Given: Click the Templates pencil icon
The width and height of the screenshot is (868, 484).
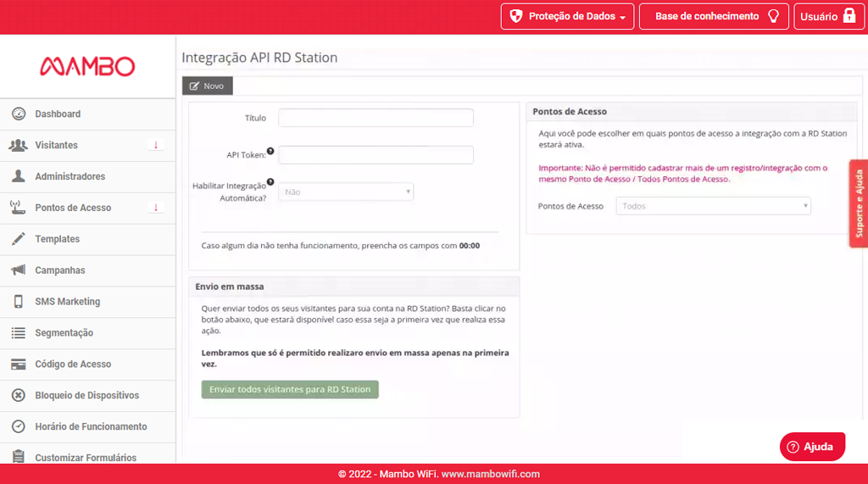Looking at the screenshot, I should pos(19,239).
